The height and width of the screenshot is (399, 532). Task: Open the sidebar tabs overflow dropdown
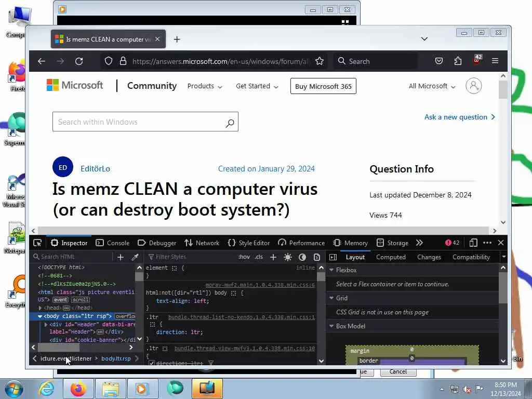click(x=503, y=257)
